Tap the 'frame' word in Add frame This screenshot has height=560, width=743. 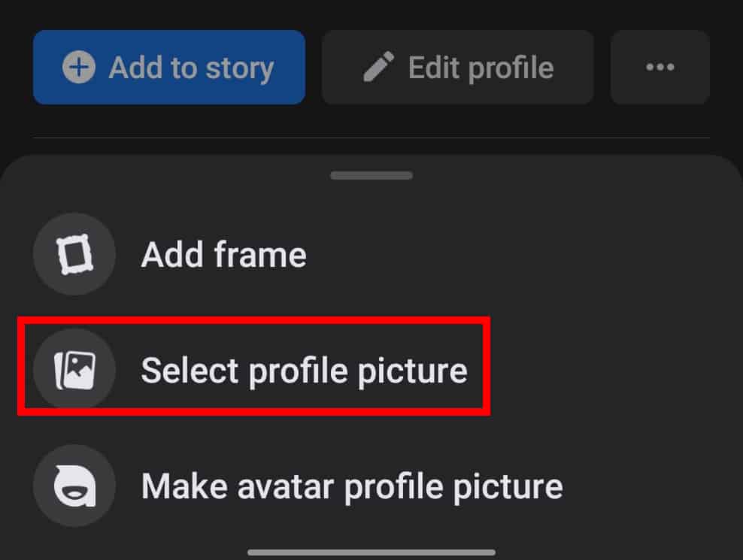[x=260, y=255]
